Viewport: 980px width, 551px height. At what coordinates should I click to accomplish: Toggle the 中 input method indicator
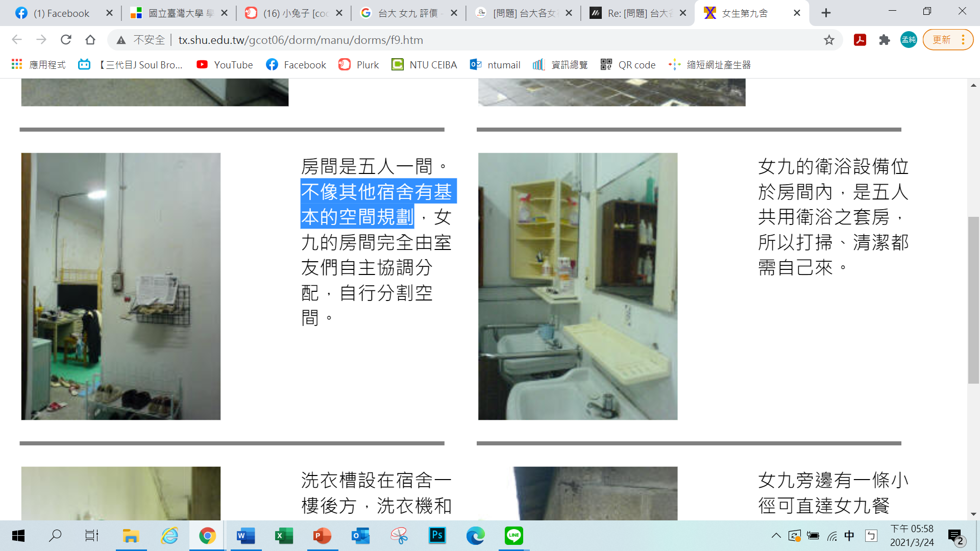849,536
